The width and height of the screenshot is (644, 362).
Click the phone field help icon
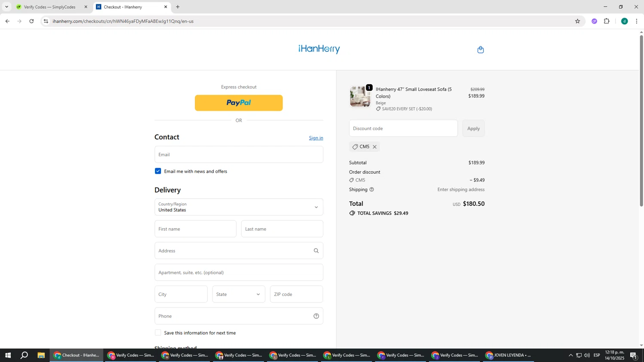pos(316,316)
